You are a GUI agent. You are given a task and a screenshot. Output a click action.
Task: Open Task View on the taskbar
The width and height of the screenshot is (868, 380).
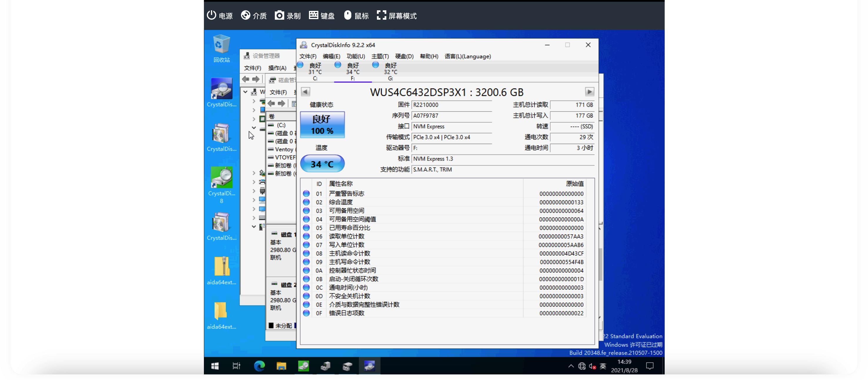click(x=236, y=366)
